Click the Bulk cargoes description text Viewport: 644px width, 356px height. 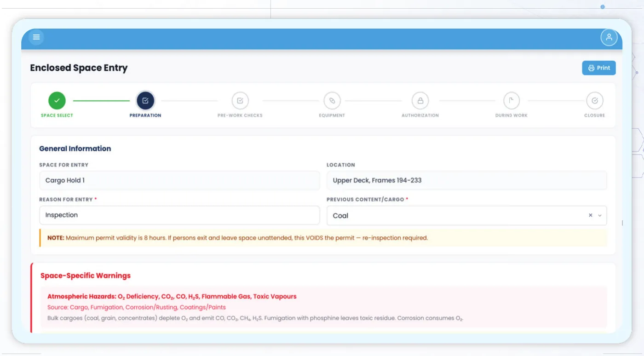coord(255,318)
